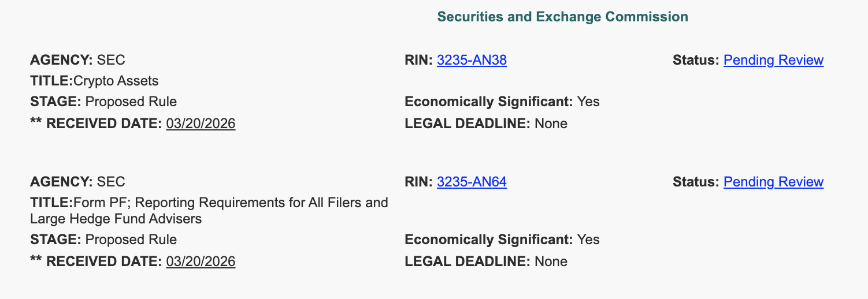Click received date of Form PF rule
The image size is (868, 299).
click(x=201, y=261)
